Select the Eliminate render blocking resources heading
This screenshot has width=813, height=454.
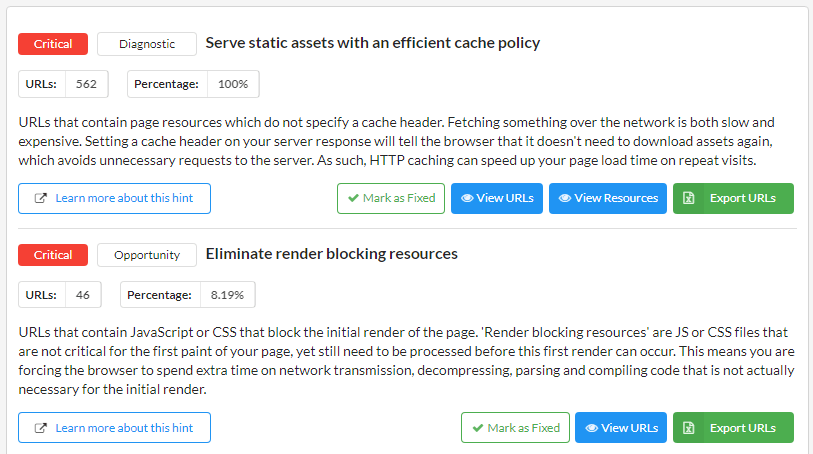pyautogui.click(x=332, y=254)
